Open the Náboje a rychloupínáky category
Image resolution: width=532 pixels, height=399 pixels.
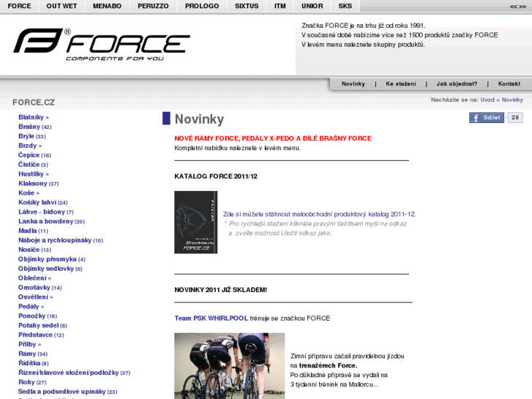[x=61, y=240]
